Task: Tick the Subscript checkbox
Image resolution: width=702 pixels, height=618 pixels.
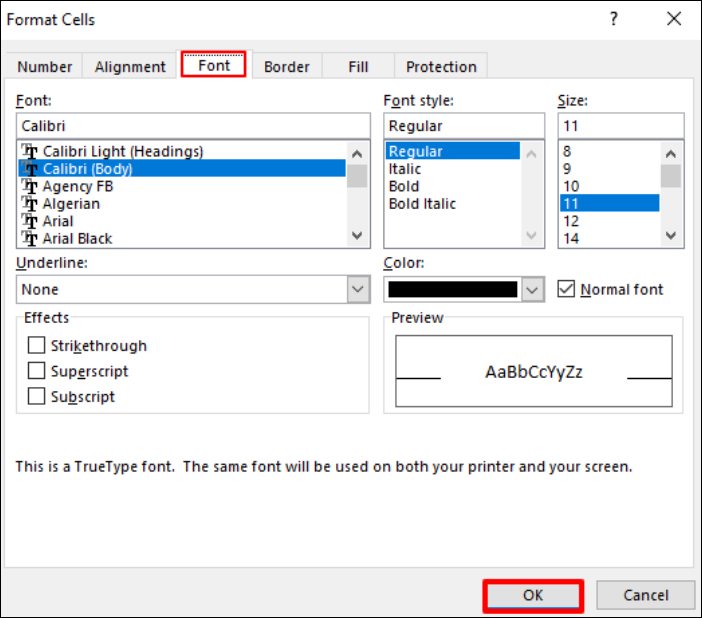Action: (37, 397)
